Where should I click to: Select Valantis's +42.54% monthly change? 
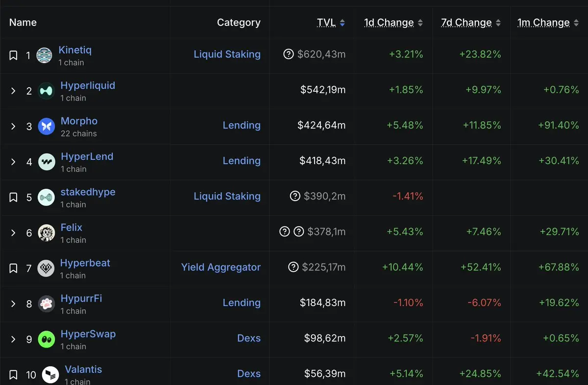[558, 374]
